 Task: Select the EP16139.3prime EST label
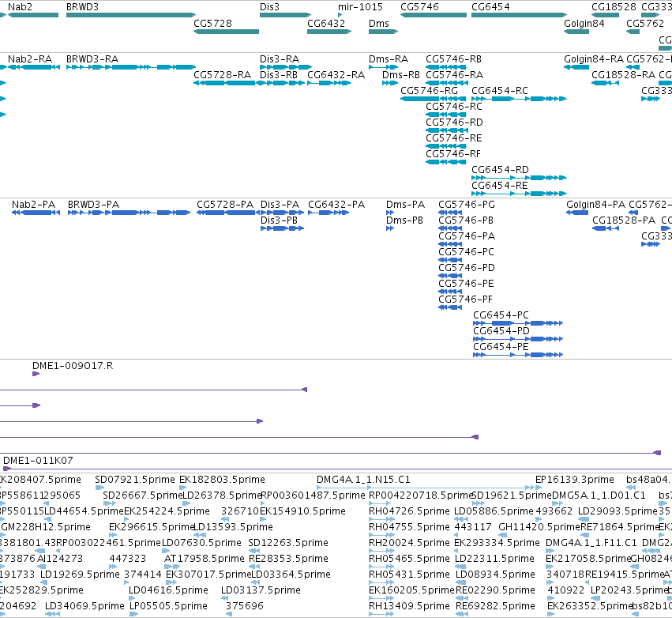[x=575, y=480]
